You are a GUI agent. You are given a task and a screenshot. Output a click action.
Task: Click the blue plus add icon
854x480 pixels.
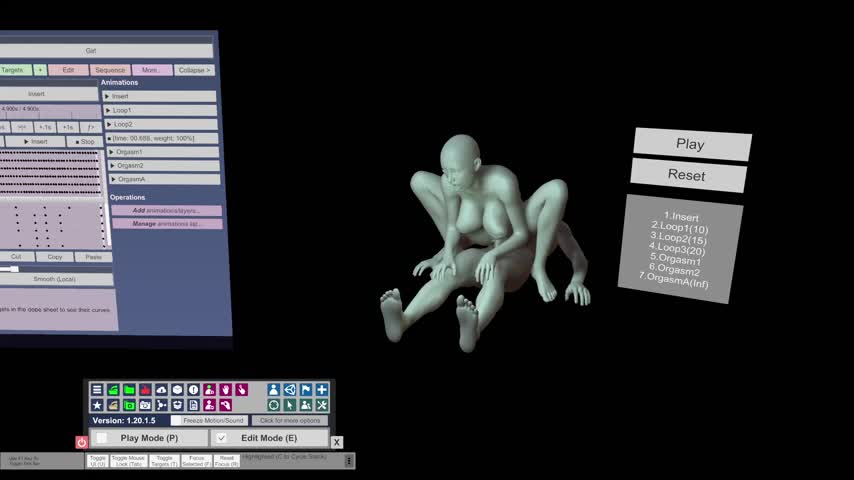(322, 390)
